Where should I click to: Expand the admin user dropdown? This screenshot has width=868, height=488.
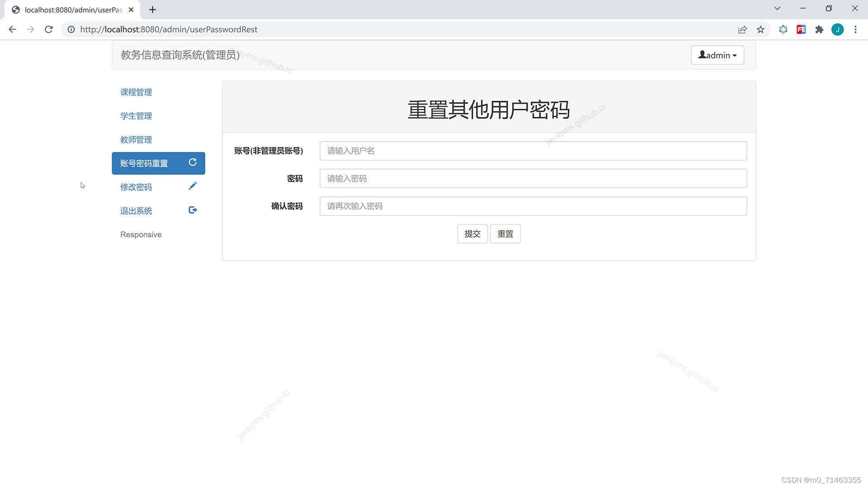point(717,55)
